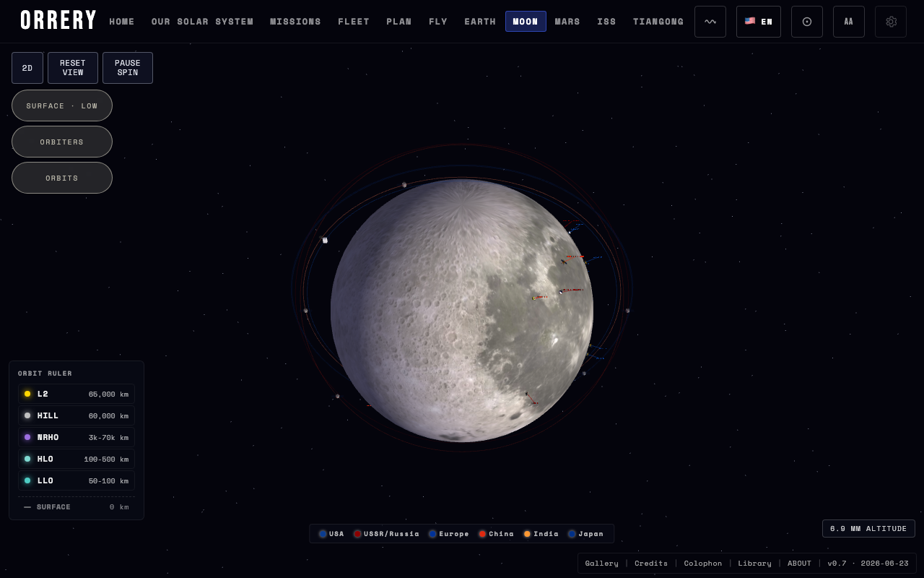This screenshot has height=578, width=924.
Task: Open the Tiangong tab
Action: pos(658,22)
